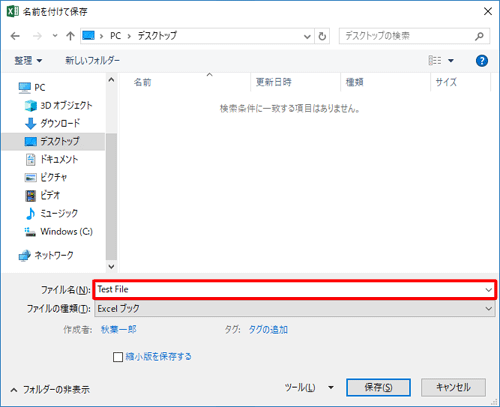Collapse with フォルダーの非表示

point(50,389)
